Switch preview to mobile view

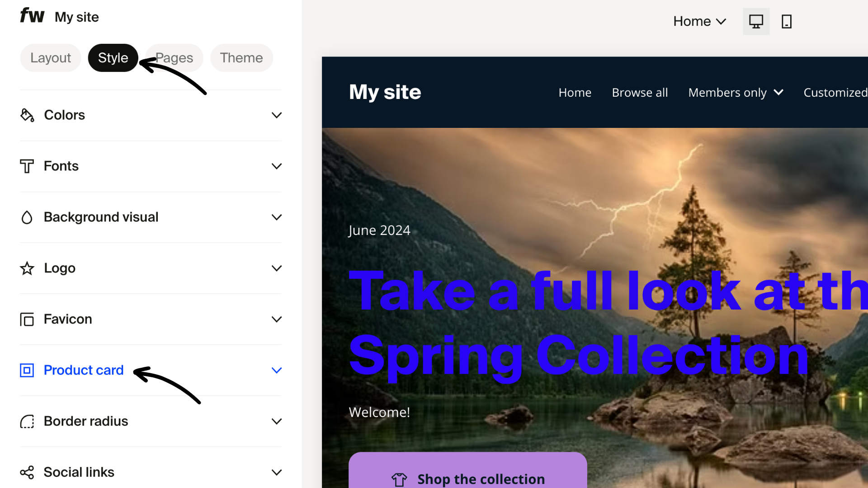(787, 21)
